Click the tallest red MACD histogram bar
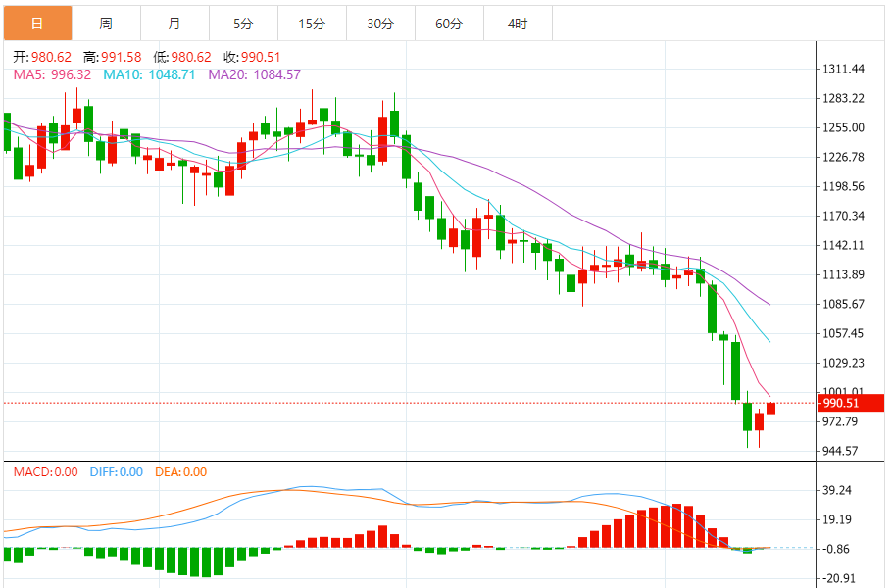893x588 pixels. 676,525
